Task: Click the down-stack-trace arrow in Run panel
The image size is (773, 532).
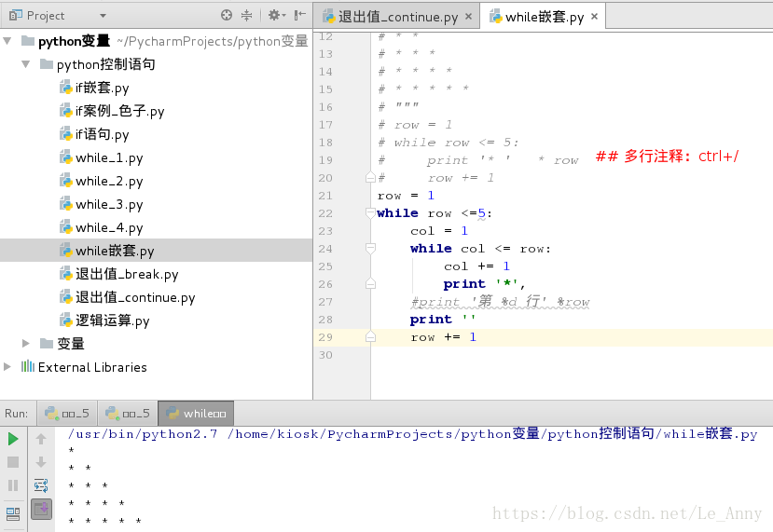Action: tap(41, 462)
